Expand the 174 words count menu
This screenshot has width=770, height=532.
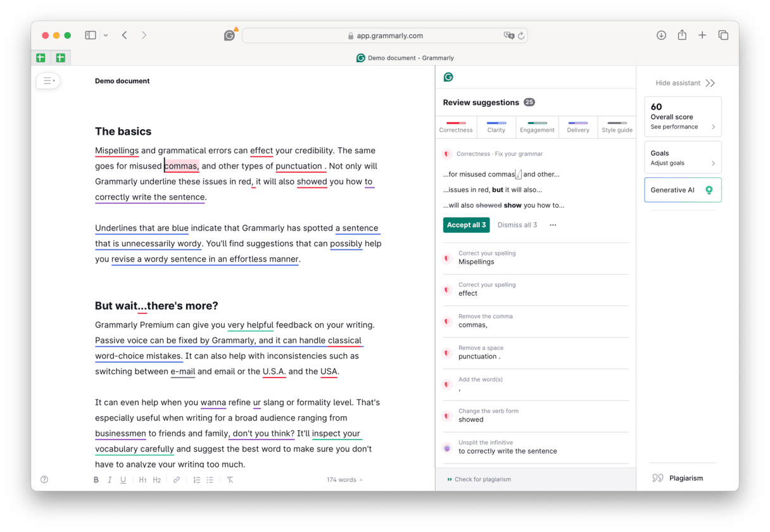pos(344,480)
